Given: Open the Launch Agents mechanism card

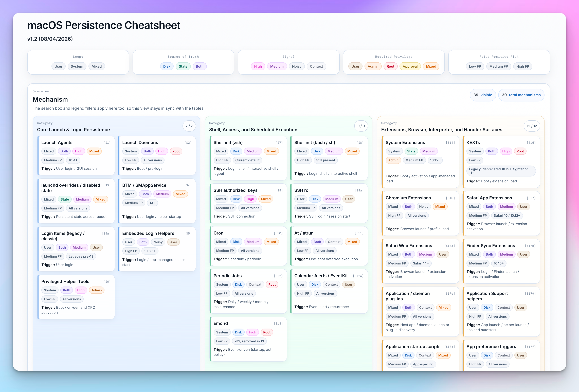Looking at the screenshot, I should [x=57, y=142].
